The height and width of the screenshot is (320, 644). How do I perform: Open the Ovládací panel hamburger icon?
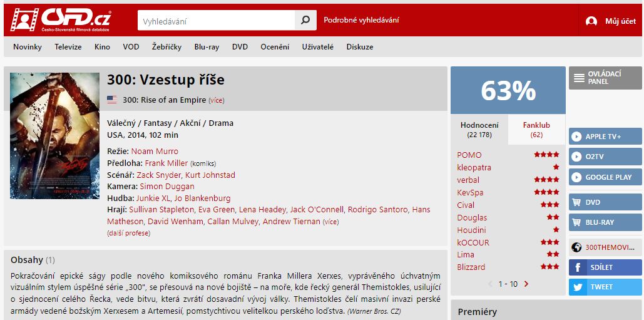pyautogui.click(x=579, y=78)
